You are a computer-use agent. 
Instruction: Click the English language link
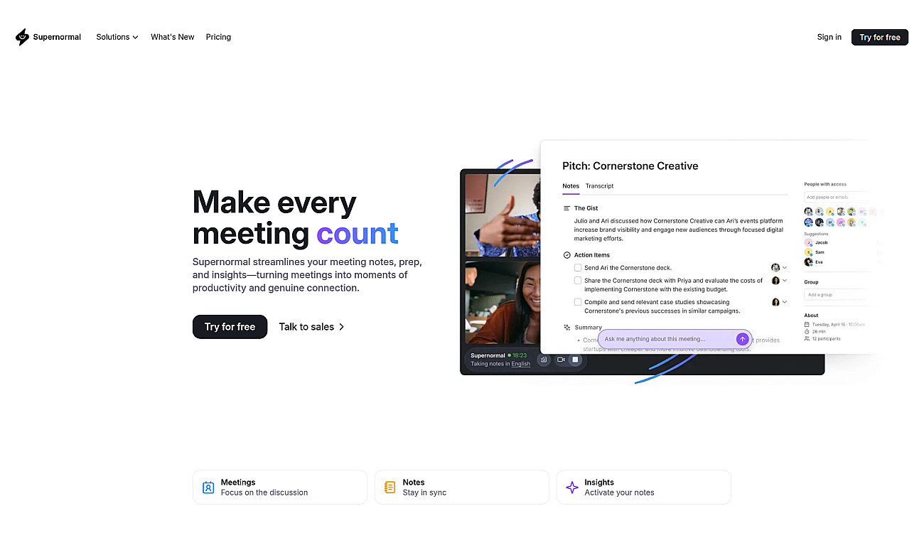tap(521, 364)
